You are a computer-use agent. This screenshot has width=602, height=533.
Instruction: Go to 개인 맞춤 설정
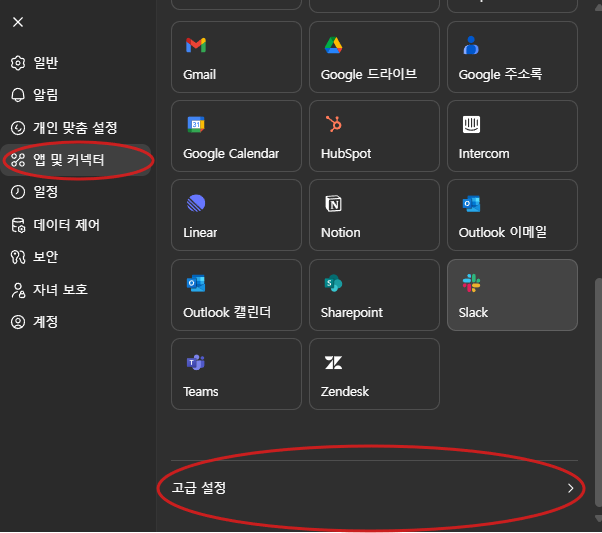(77, 127)
